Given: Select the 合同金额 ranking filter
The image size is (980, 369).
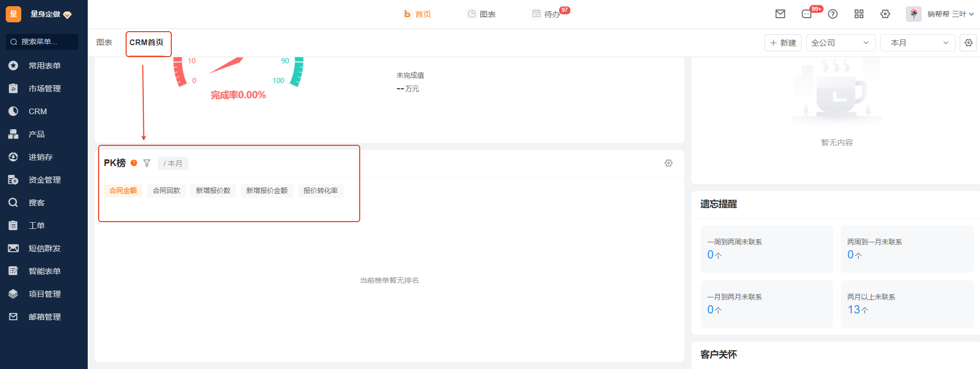Looking at the screenshot, I should (x=123, y=190).
